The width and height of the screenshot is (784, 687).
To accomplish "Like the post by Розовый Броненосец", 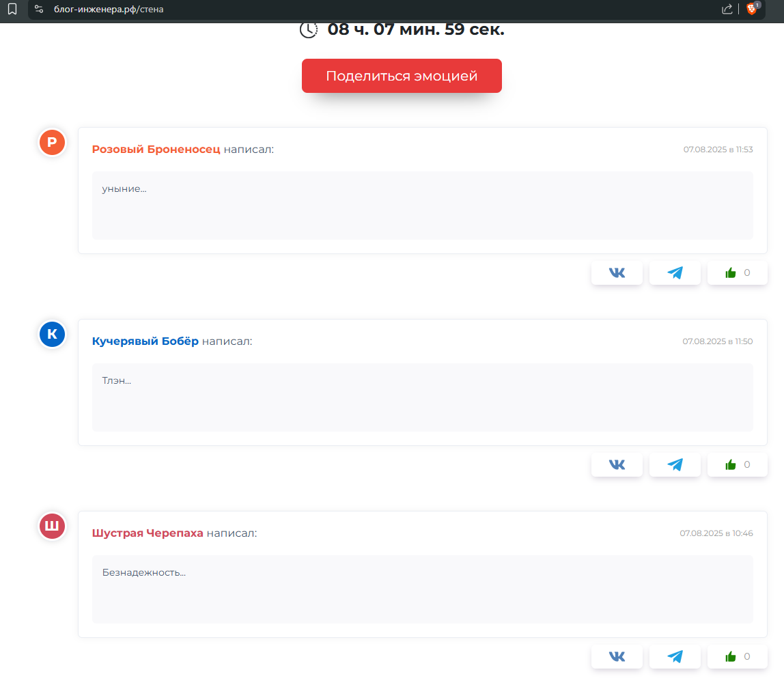I will tap(737, 272).
